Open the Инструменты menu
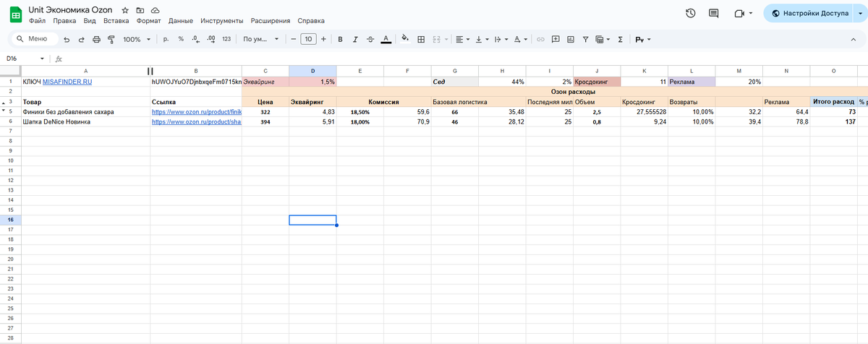The image size is (868, 344). (221, 21)
